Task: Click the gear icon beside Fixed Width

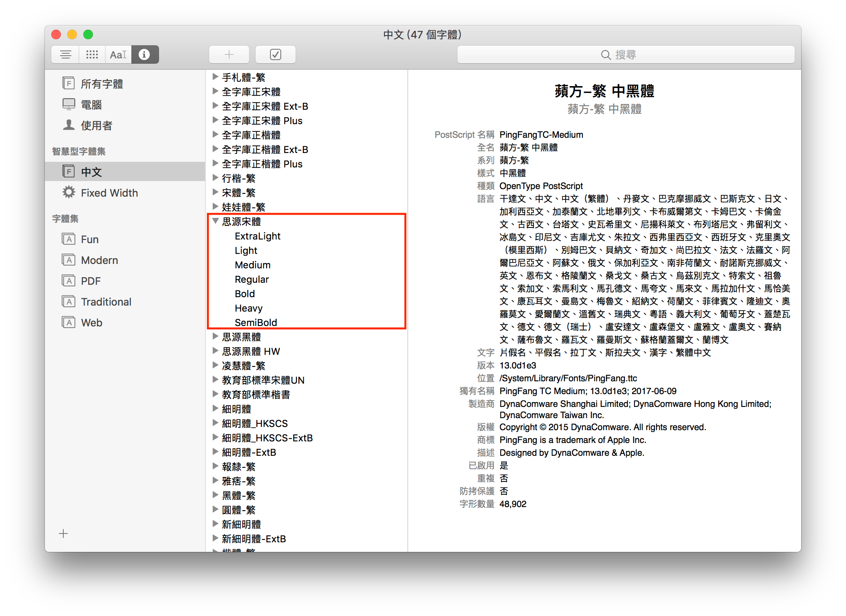Action: coord(68,192)
